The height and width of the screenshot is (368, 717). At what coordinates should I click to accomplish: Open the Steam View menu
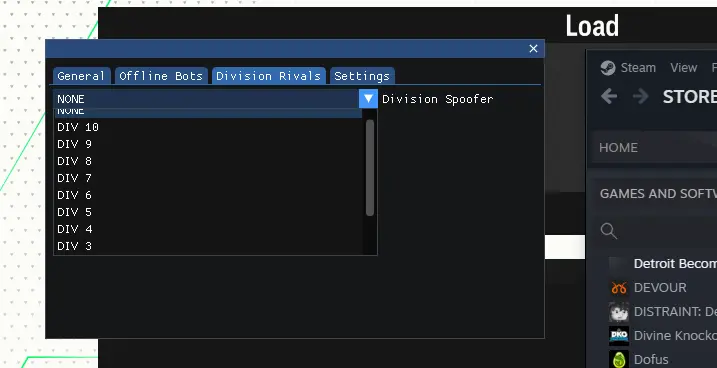(x=684, y=68)
